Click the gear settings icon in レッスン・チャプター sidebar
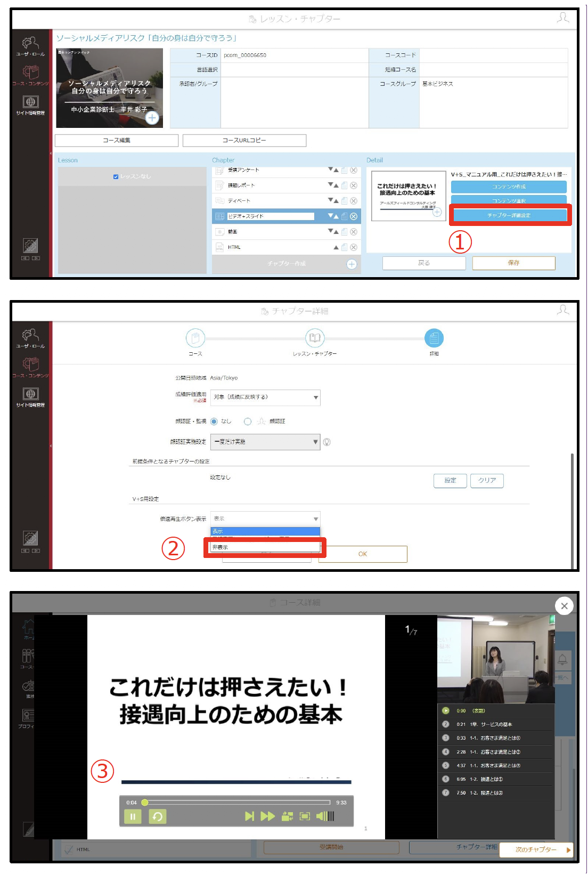The width and height of the screenshot is (588, 874). pyautogui.click(x=30, y=245)
